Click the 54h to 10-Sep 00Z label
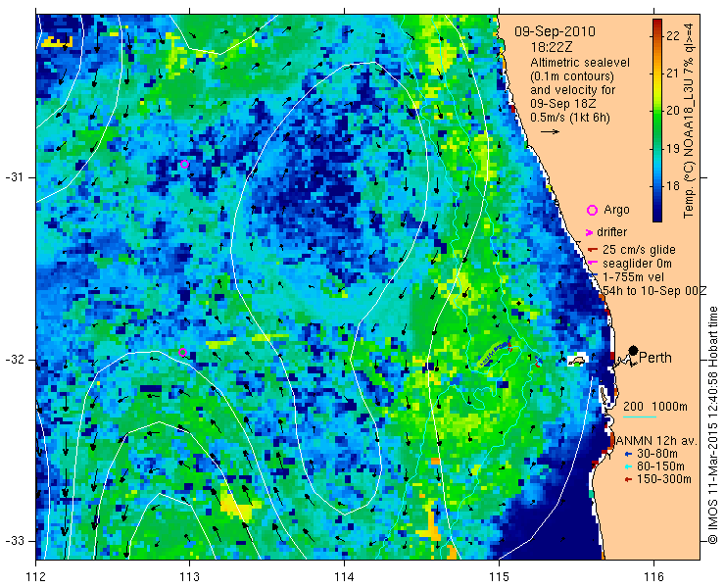This screenshot has height=588, width=725. point(654,290)
